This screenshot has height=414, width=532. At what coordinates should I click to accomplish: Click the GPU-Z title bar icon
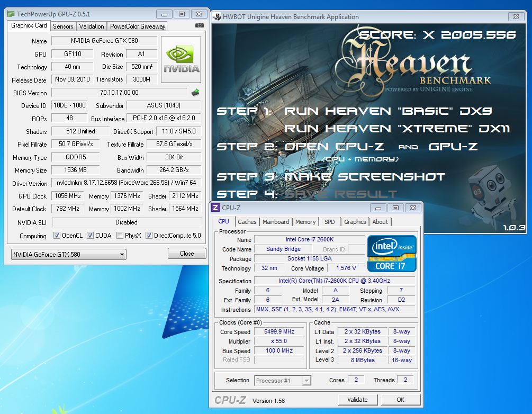(11, 14)
